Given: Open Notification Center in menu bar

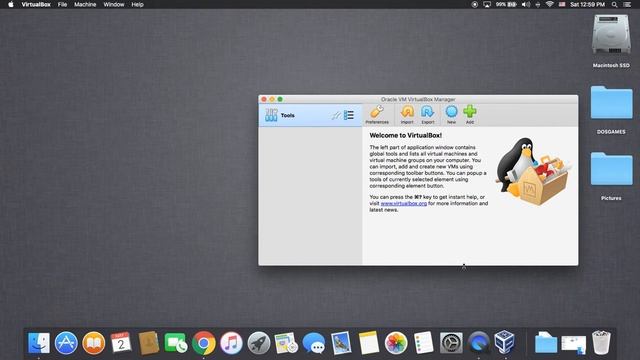Looking at the screenshot, I should pyautogui.click(x=627, y=4).
